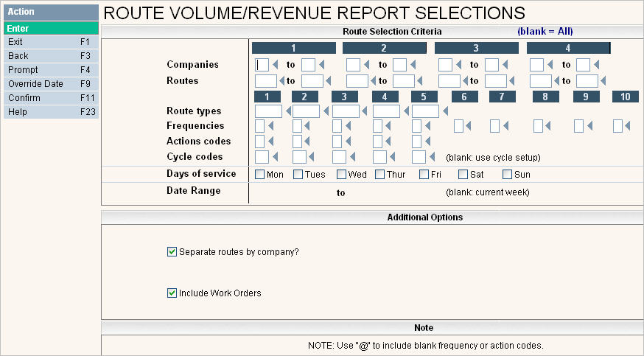Open prompt arrow for Companies range 3 from field

[458, 64]
